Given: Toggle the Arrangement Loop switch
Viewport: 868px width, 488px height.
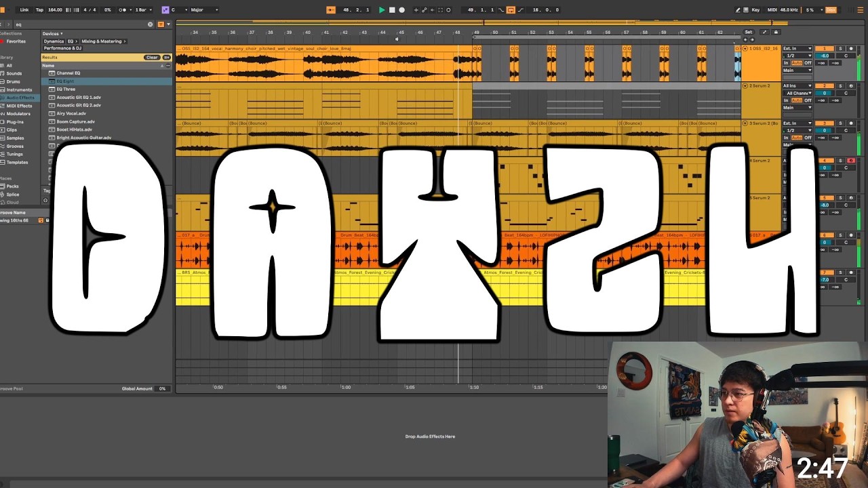Looking at the screenshot, I should (511, 10).
